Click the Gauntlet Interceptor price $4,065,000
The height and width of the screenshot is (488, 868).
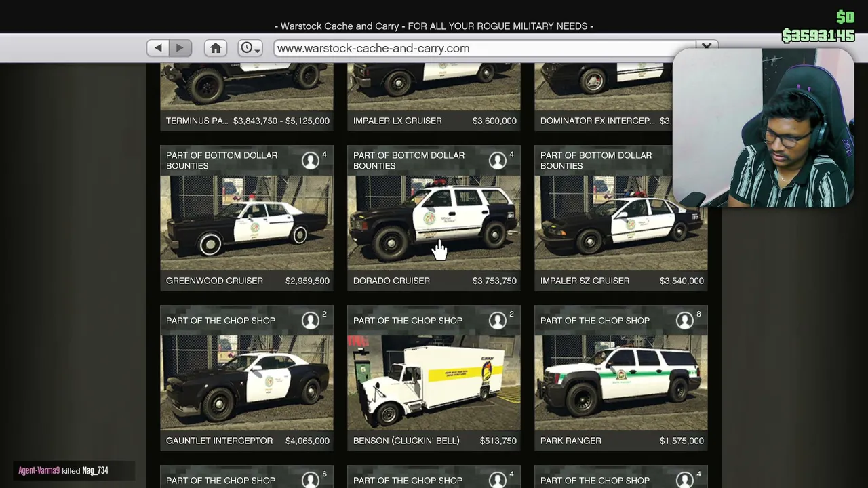pos(307,441)
